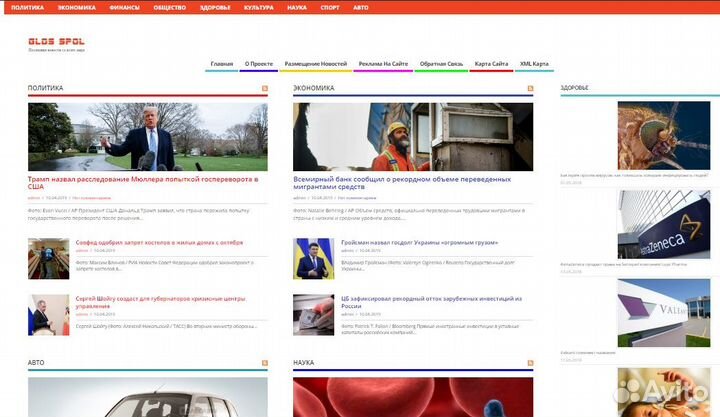Click the worker in hardhat article image
Image resolution: width=720 pixels, height=417 pixels.
pos(412,136)
